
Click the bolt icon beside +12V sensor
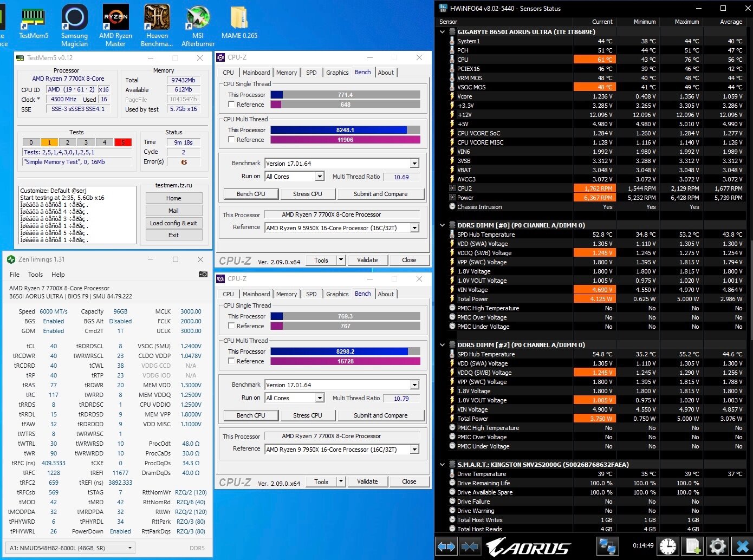tap(452, 115)
